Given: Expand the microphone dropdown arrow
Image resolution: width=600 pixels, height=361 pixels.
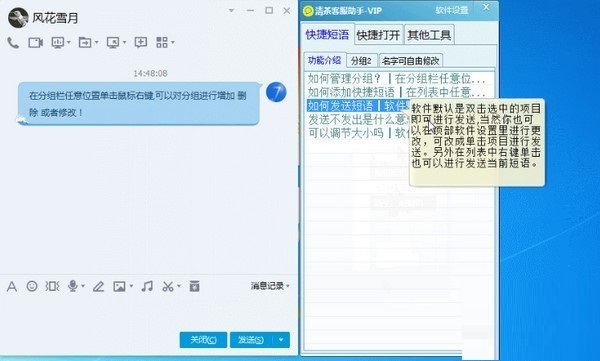Looking at the screenshot, I should pos(83,286).
